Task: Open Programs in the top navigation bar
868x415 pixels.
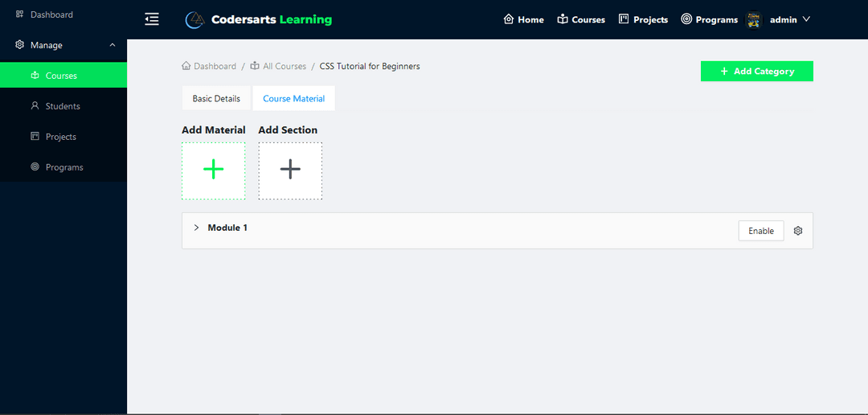Action: click(709, 19)
